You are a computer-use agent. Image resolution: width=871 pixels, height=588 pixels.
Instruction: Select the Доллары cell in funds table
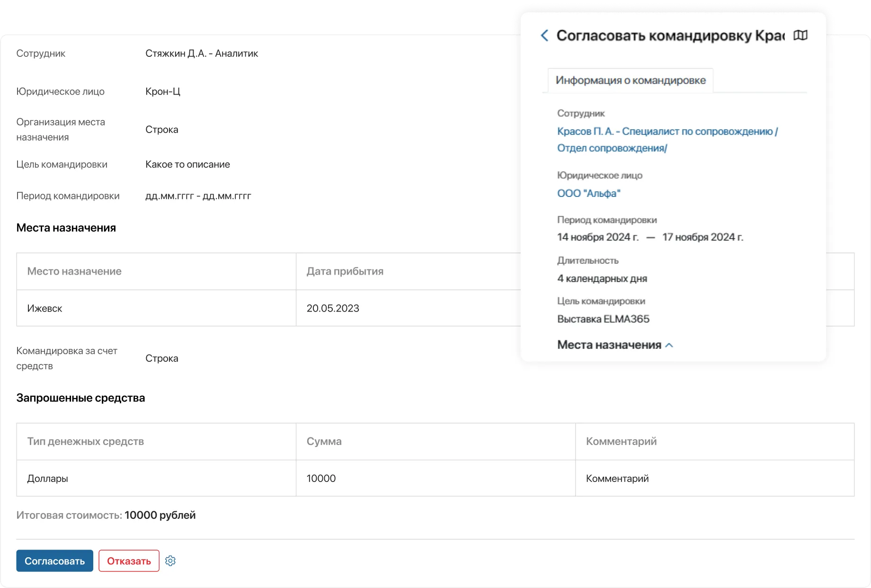(47, 478)
